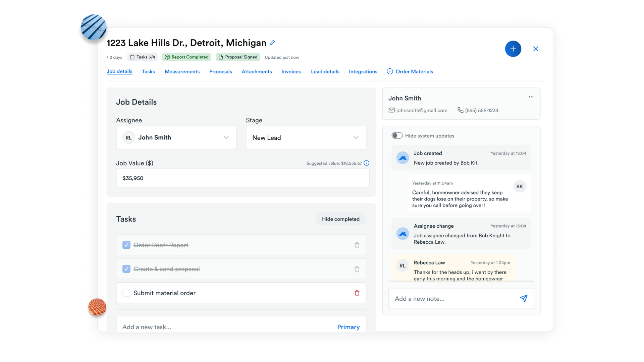Click the suggested value info icon
Screen dimensions: 644x362
coord(367,163)
